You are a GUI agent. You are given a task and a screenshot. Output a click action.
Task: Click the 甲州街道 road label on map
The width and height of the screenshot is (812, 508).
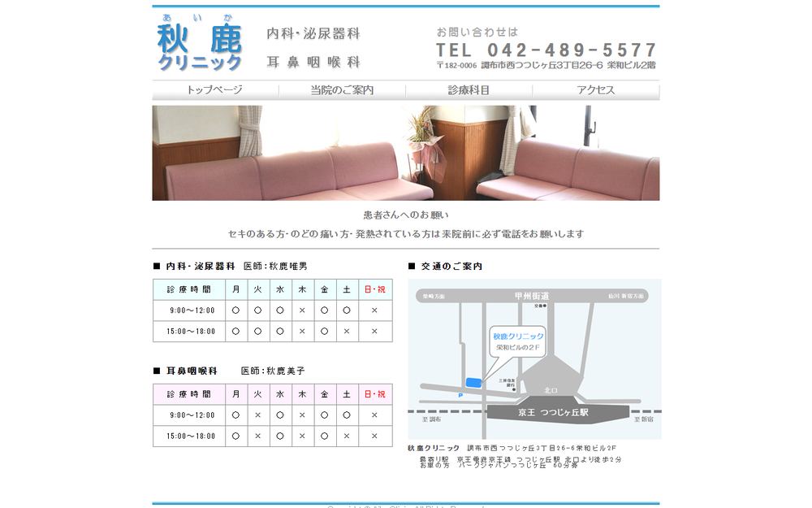[x=531, y=296]
